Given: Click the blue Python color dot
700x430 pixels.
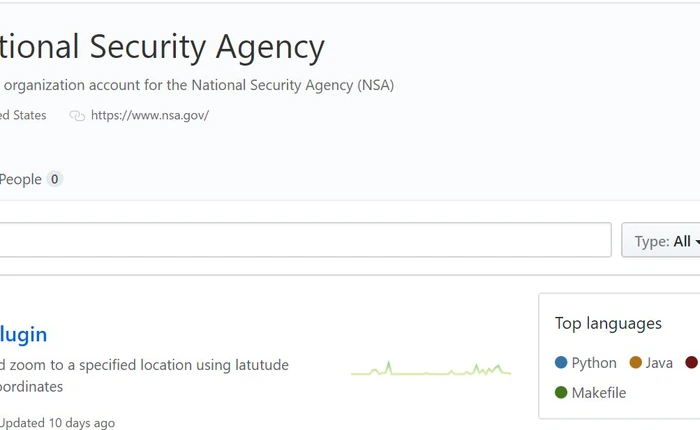Looking at the screenshot, I should (x=561, y=363).
